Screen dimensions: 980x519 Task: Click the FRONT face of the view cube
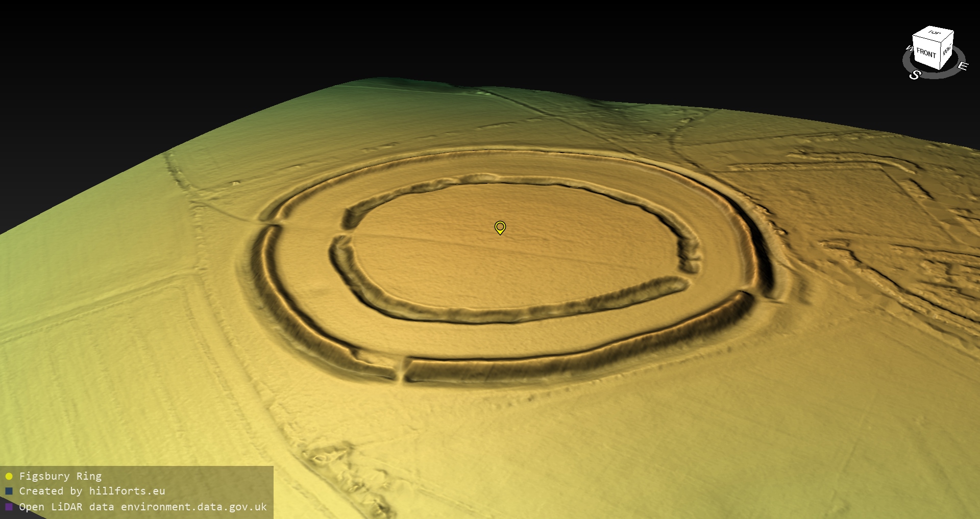[x=925, y=53]
